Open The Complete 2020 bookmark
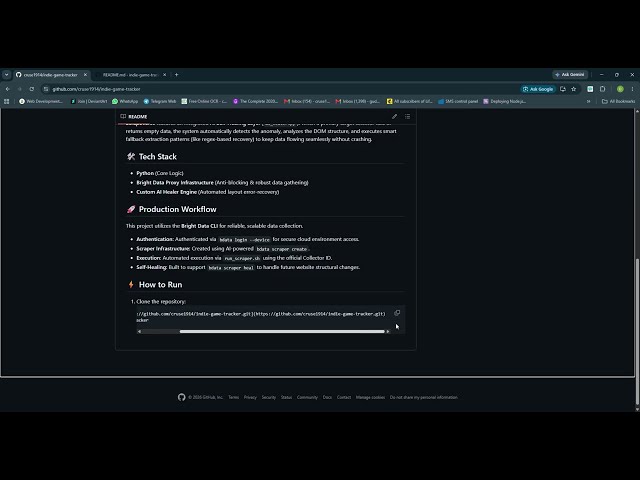The width and height of the screenshot is (640, 480). 255,101
